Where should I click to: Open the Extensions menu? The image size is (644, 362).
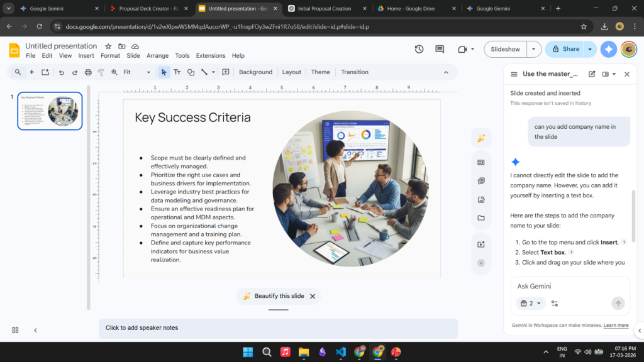click(x=211, y=56)
